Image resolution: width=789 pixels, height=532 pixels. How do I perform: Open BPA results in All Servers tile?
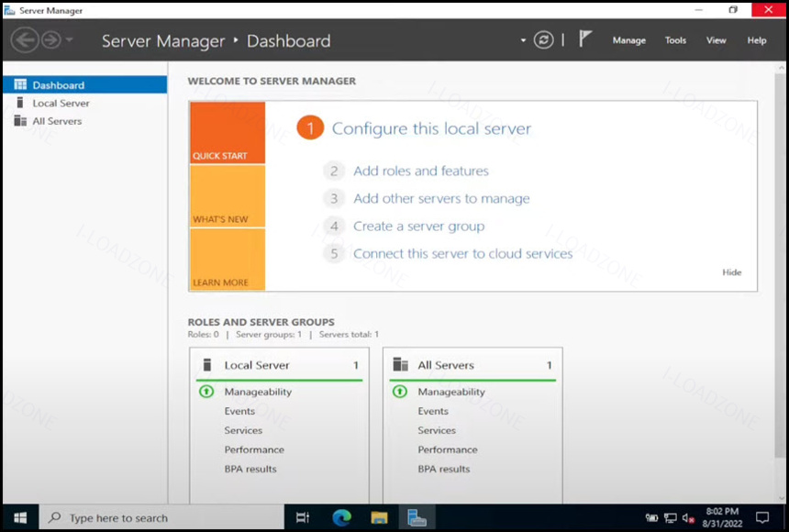pyautogui.click(x=443, y=469)
